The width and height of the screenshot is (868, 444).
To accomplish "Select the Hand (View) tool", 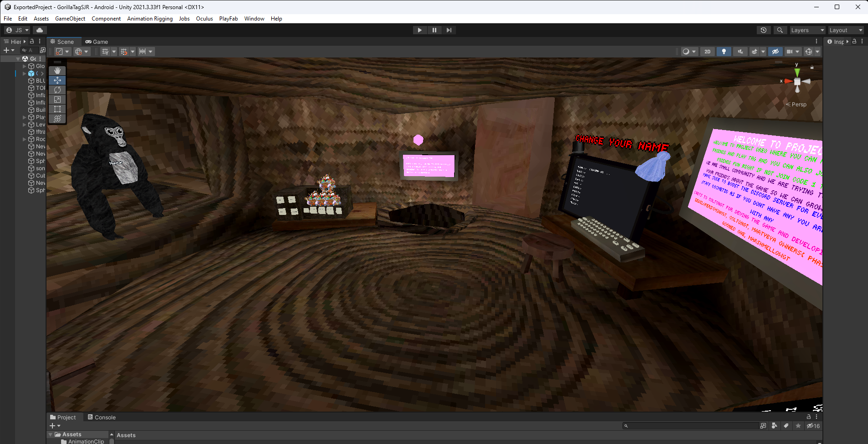I will click(57, 71).
